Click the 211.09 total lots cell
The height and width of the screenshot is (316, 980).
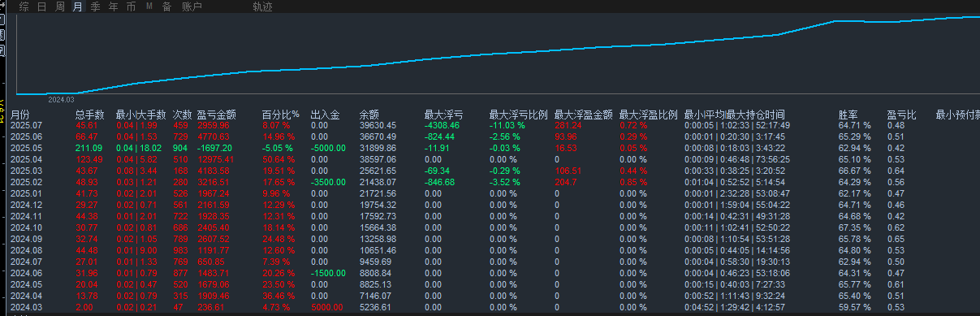pyautogui.click(x=89, y=149)
